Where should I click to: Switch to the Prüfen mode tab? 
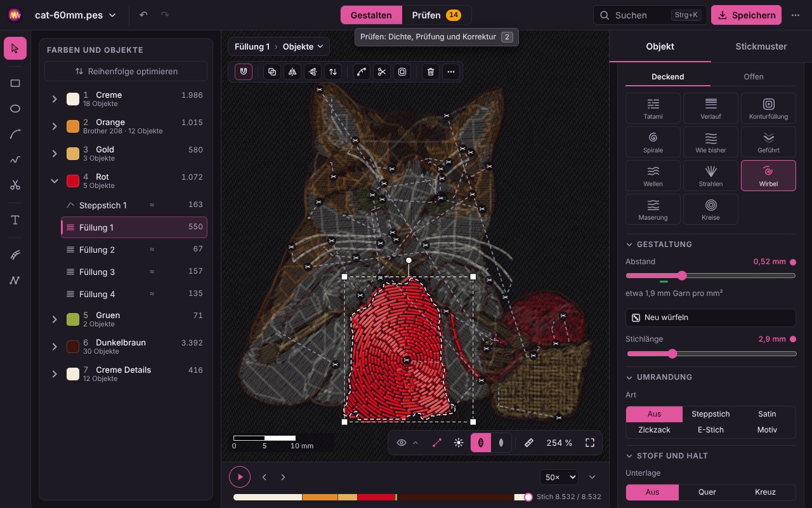(436, 15)
